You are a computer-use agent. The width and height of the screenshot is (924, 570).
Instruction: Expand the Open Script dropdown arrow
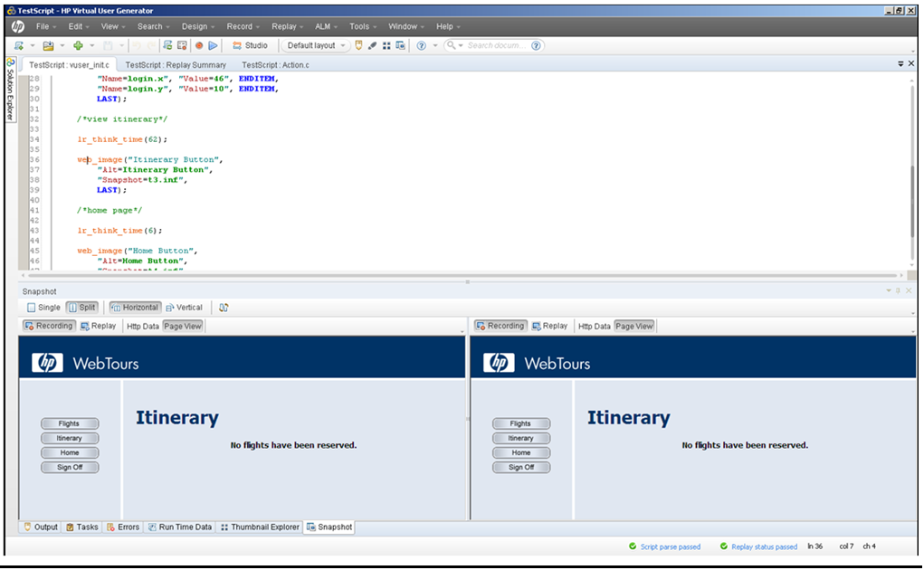coord(62,45)
